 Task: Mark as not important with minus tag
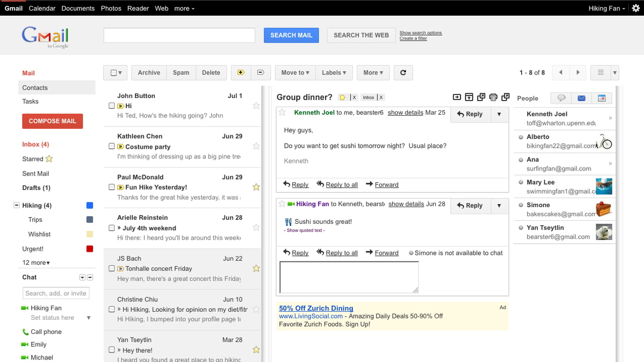tap(261, 72)
